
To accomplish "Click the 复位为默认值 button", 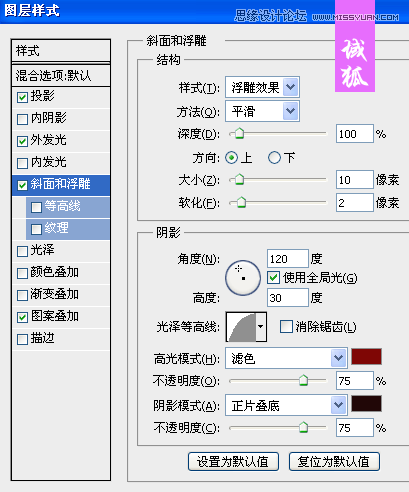I will (x=334, y=462).
